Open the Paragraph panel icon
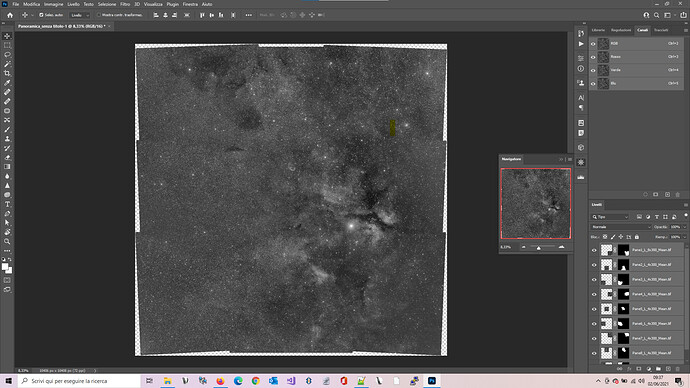The height and width of the screenshot is (388, 690). click(x=581, y=108)
